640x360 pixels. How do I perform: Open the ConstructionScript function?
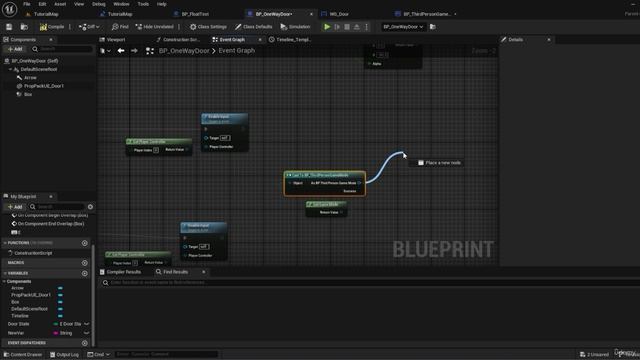point(33,253)
